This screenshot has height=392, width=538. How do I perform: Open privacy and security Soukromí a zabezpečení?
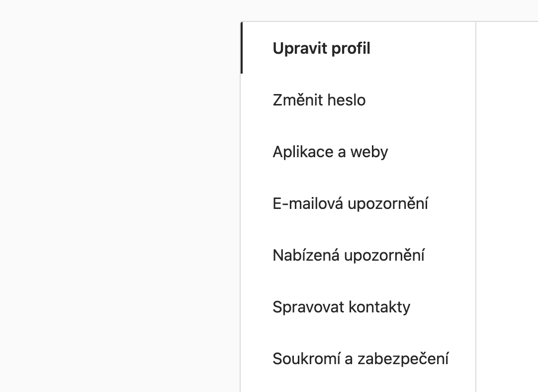[360, 359]
